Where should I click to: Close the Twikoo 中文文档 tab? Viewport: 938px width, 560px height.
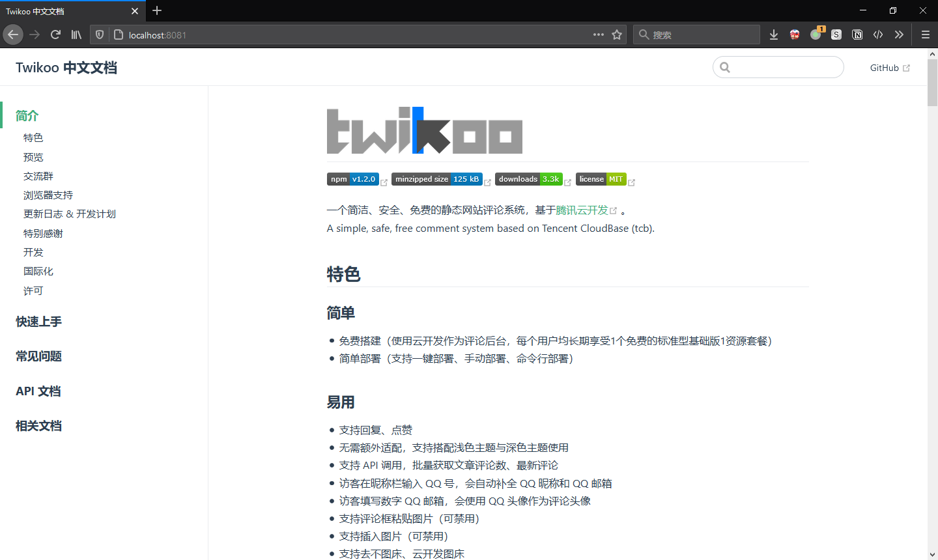(x=135, y=11)
